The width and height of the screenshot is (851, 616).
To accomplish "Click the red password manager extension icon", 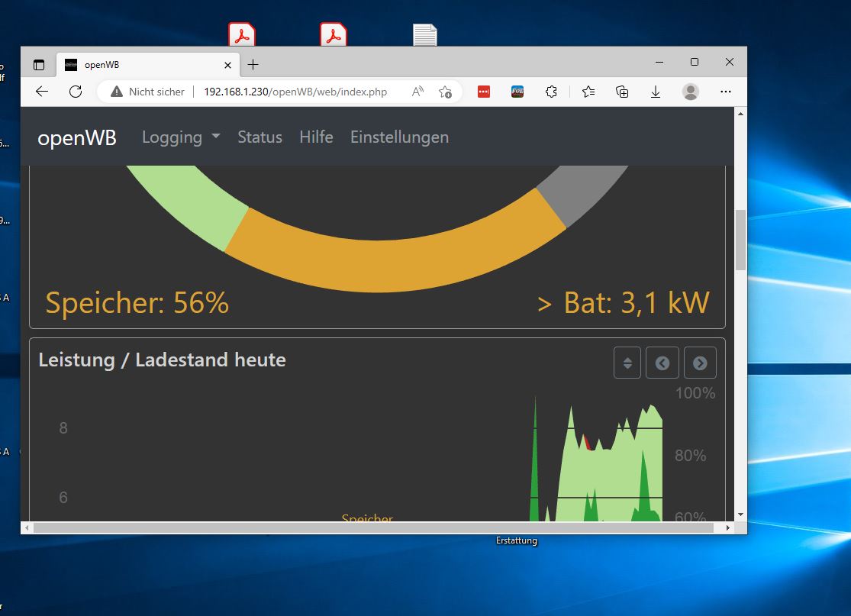I will pos(483,92).
